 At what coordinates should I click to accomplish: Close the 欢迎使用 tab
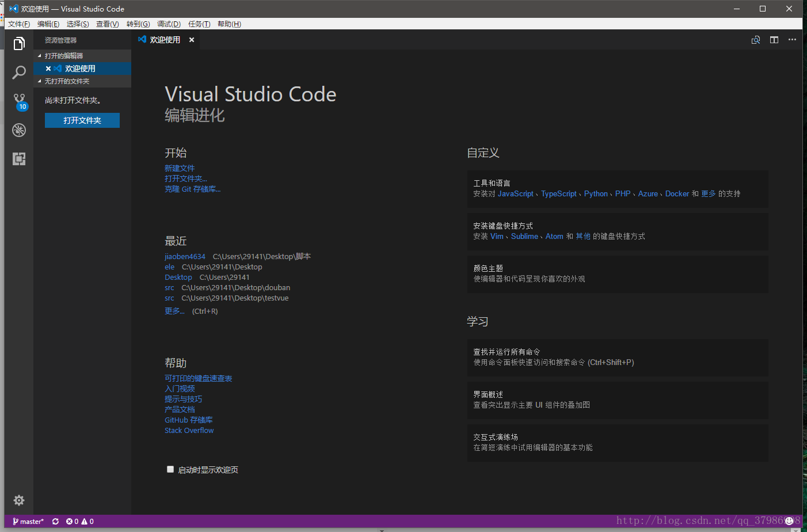pos(192,40)
